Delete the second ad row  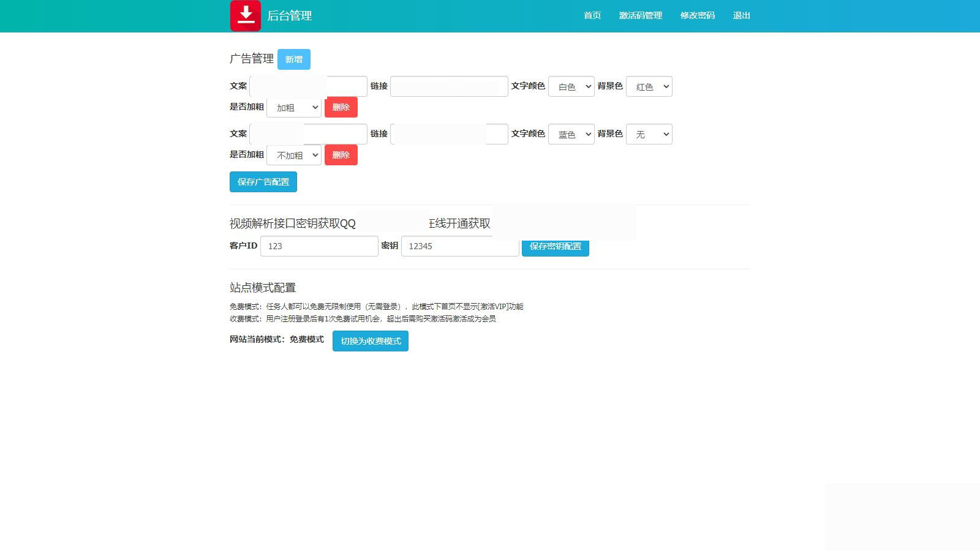point(341,155)
